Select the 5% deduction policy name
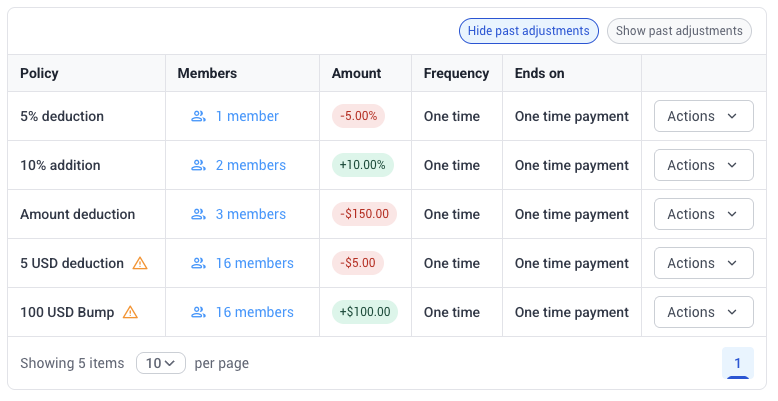This screenshot has width=778, height=401. pos(62,116)
